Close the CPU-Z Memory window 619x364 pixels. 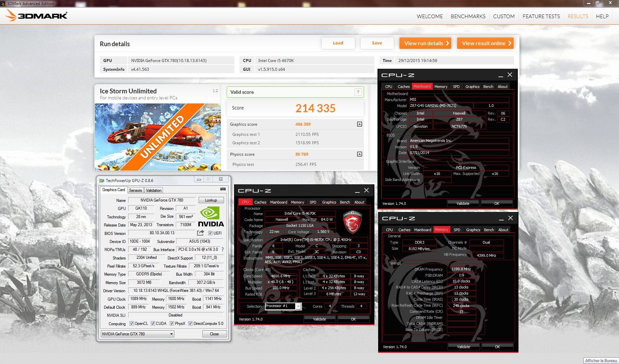coord(510,218)
